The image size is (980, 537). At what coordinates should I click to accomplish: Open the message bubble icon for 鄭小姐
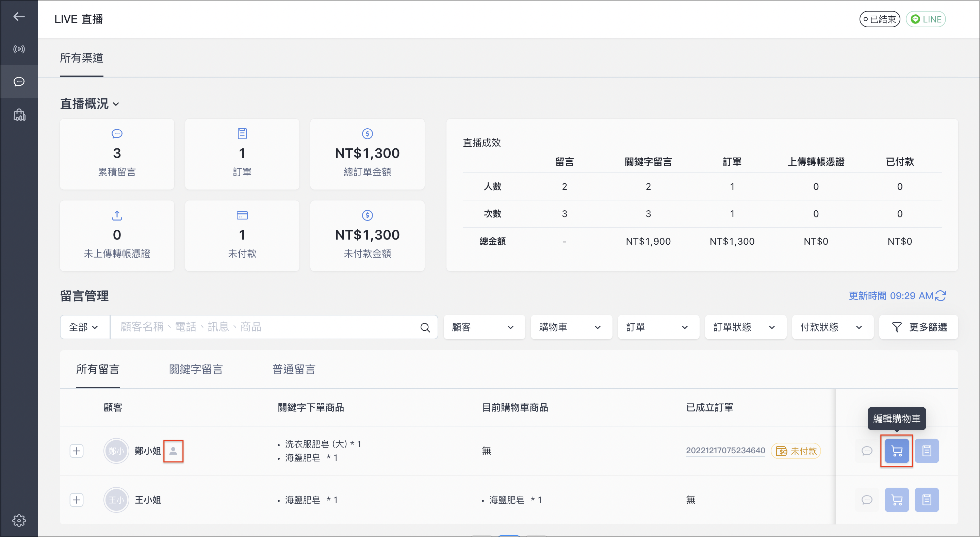tap(867, 451)
